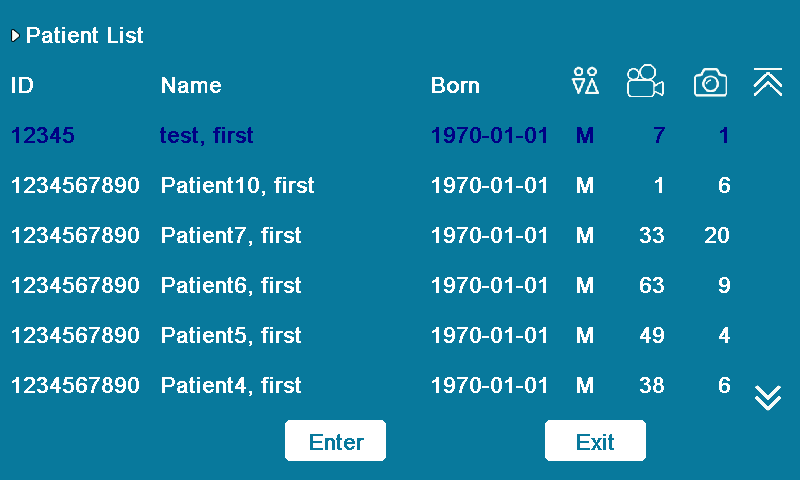Click video count 63 for Patient6

click(x=651, y=285)
